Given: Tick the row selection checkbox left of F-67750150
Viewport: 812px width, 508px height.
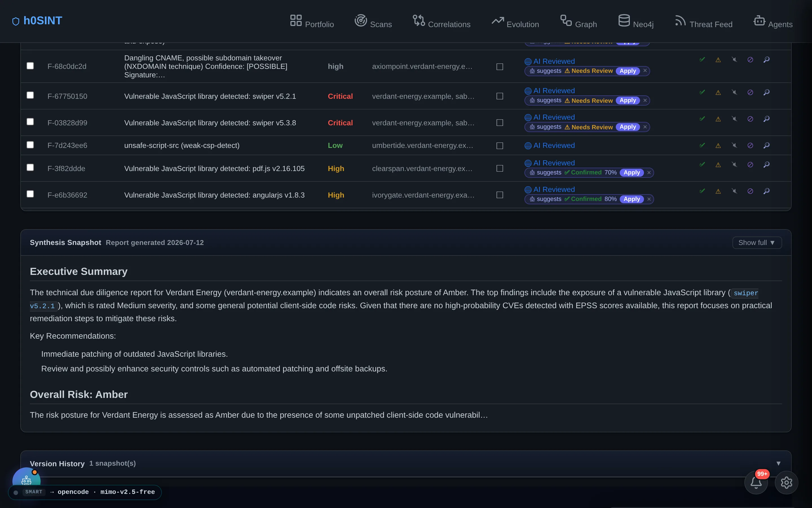Looking at the screenshot, I should click(30, 95).
